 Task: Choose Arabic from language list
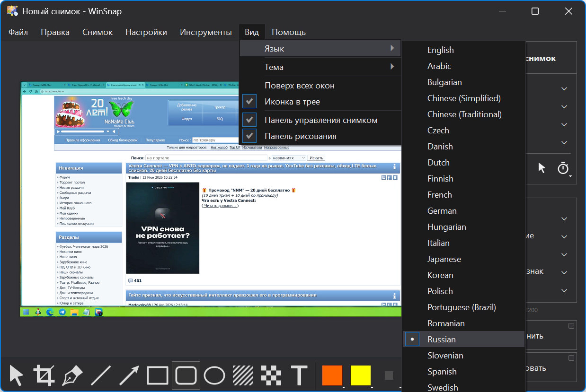pyautogui.click(x=463, y=66)
